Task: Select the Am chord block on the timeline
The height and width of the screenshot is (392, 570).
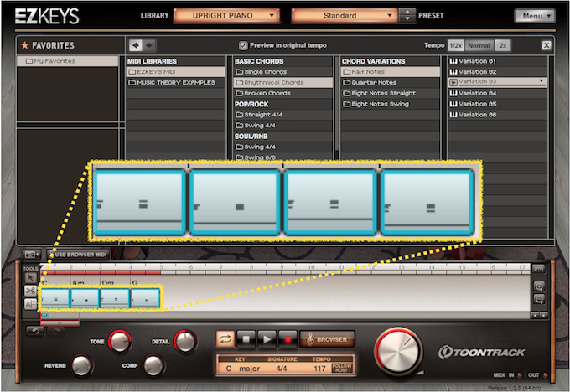Action: pyautogui.click(x=85, y=298)
